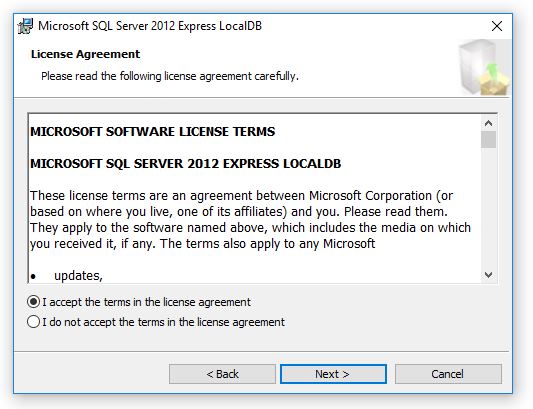This screenshot has height=409, width=533.
Task: Click the server box graphic in header
Action: tap(484, 67)
